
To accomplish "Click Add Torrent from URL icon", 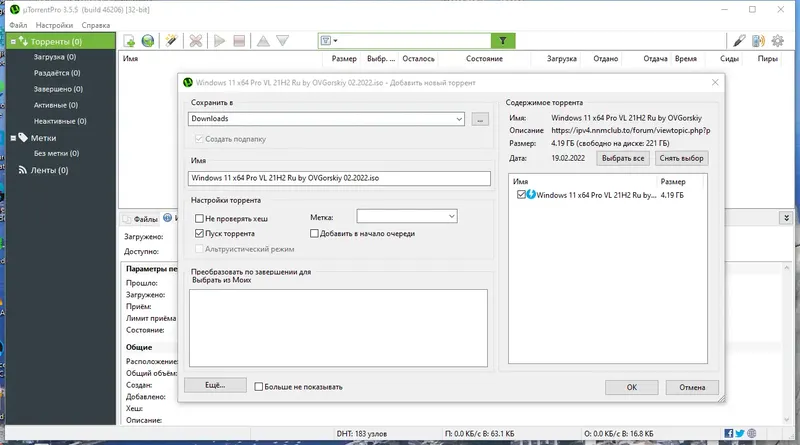I will pyautogui.click(x=148, y=41).
